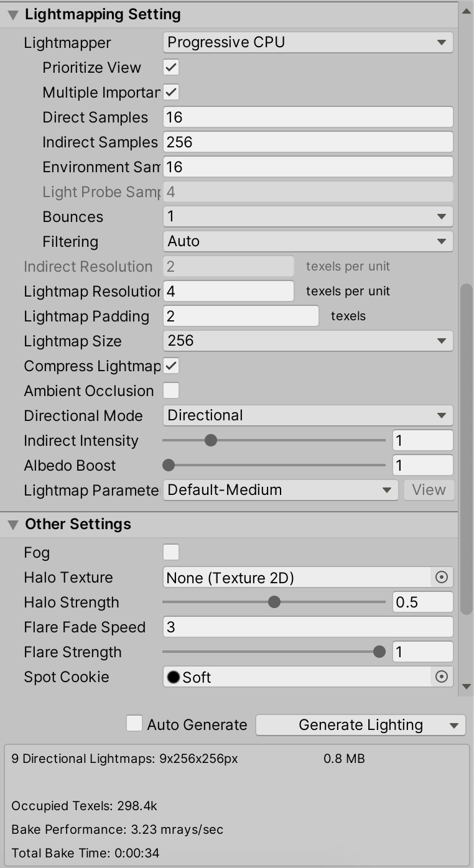Image resolution: width=474 pixels, height=868 pixels.
Task: Enable Ambient Occlusion checkbox
Action: pyautogui.click(x=171, y=390)
